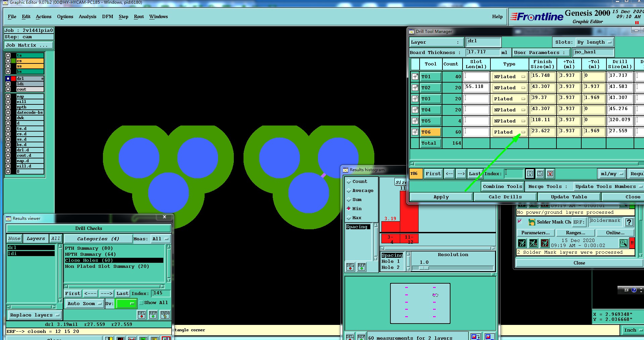Click the Combine Tools button
Viewport: 644px width, 340px height.
pyautogui.click(x=502, y=186)
